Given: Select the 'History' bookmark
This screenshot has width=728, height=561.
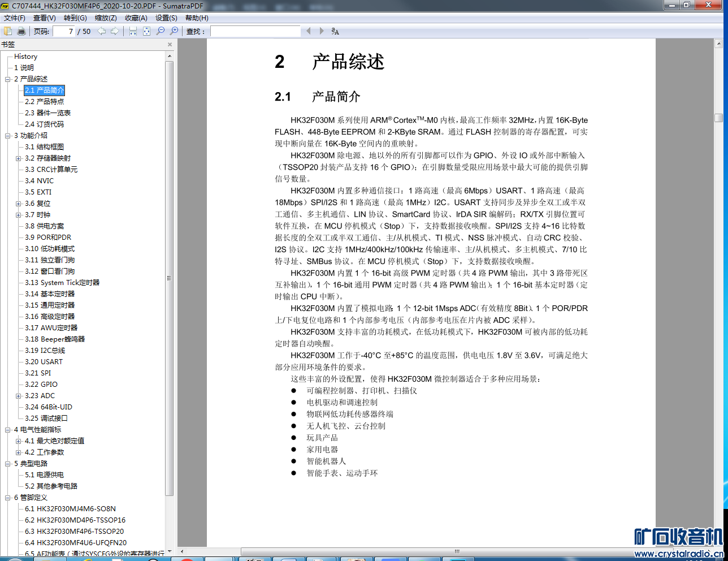Looking at the screenshot, I should (25, 57).
